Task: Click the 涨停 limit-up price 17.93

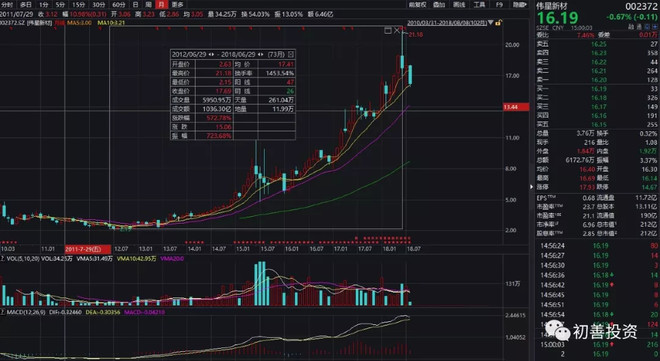Action: 587,187
